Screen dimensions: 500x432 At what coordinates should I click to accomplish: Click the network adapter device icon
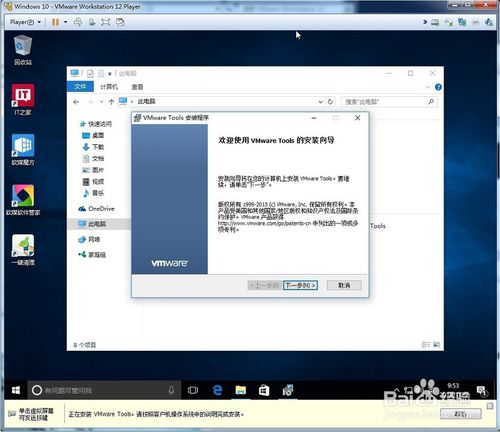click(462, 22)
